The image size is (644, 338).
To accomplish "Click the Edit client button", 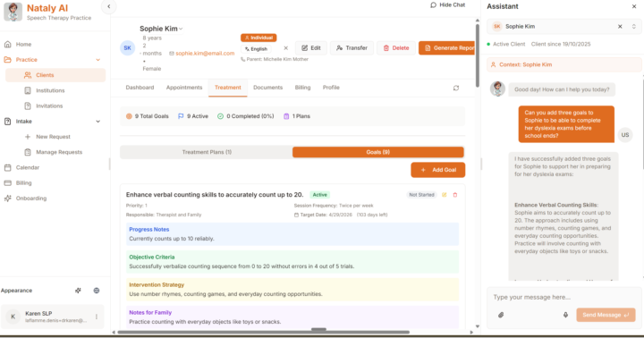I will [x=311, y=48].
